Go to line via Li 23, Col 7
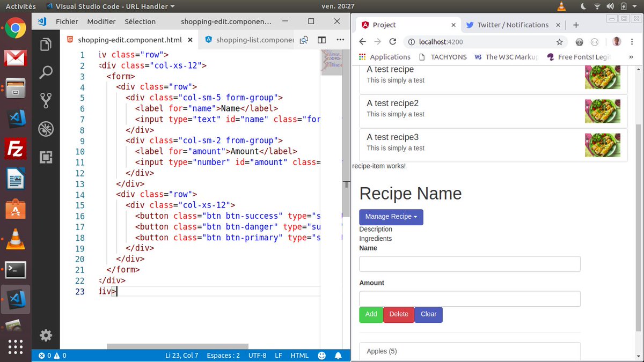Image resolution: width=644 pixels, height=362 pixels. 182,355
